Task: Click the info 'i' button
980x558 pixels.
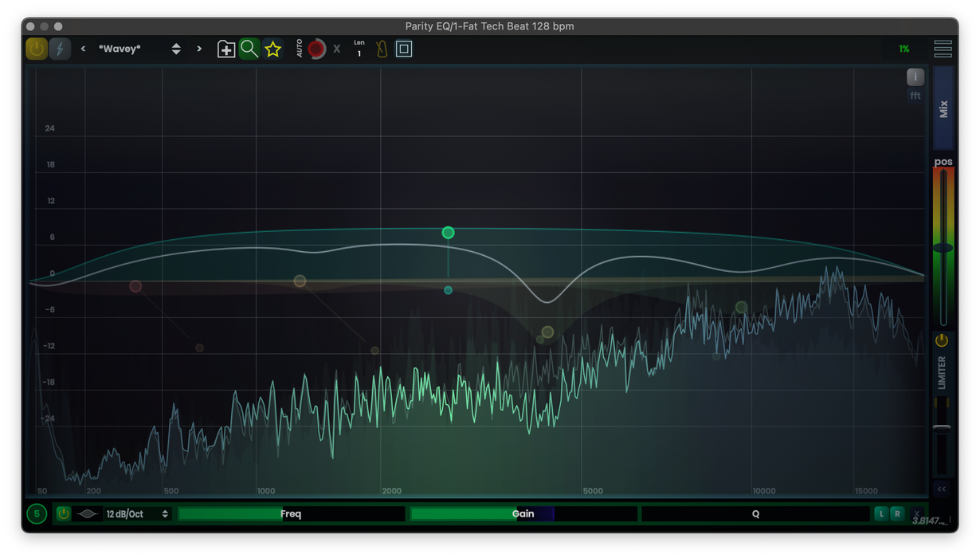Action: [915, 77]
